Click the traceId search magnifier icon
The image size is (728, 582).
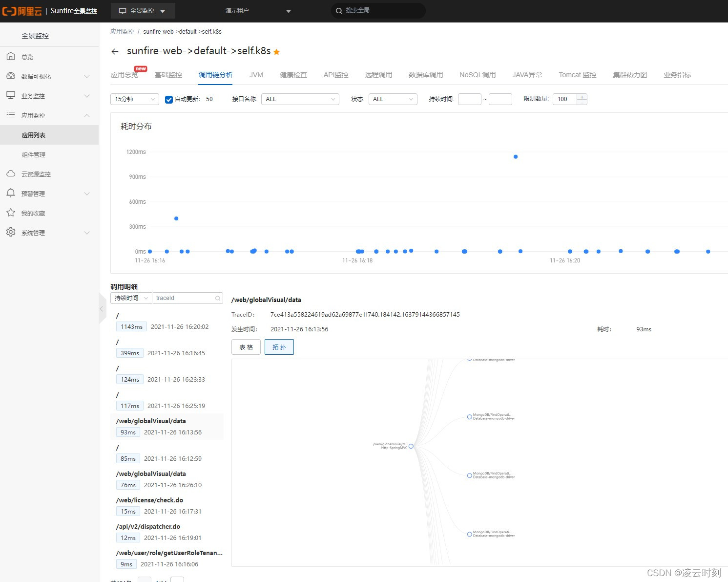pyautogui.click(x=218, y=298)
